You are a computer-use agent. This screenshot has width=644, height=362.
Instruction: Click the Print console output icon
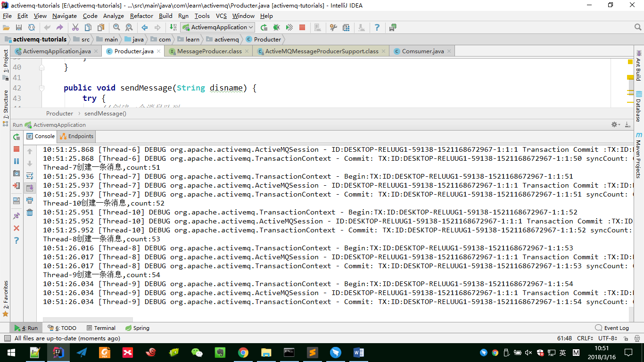click(30, 200)
